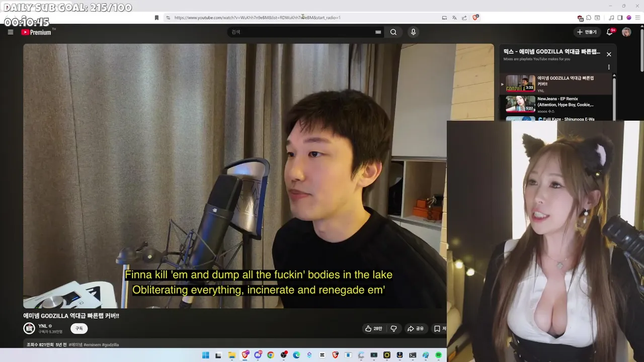644x362 pixels.
Task: Click the YNL channel avatar
Action: click(x=29, y=328)
